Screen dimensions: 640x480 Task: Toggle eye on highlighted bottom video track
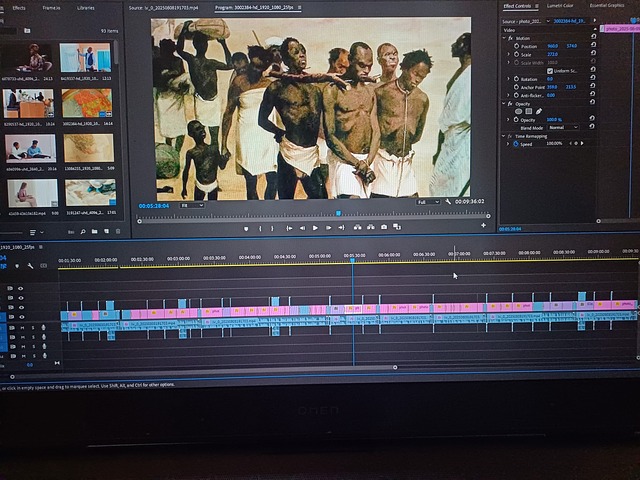point(20,317)
